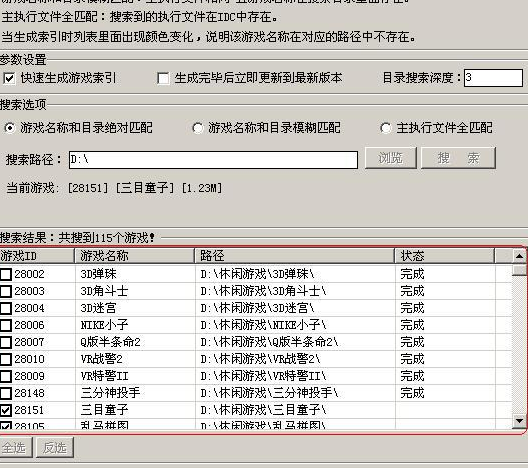This screenshot has height=468, width=528.
Task: Check the box for game 28010
Action: (x=6, y=359)
